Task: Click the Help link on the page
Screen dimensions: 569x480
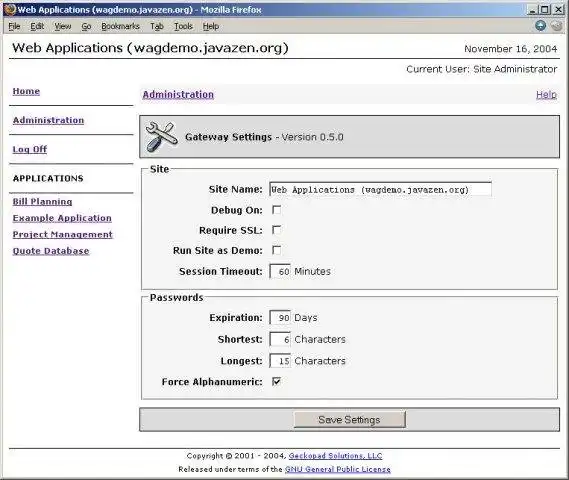Action: [x=546, y=95]
